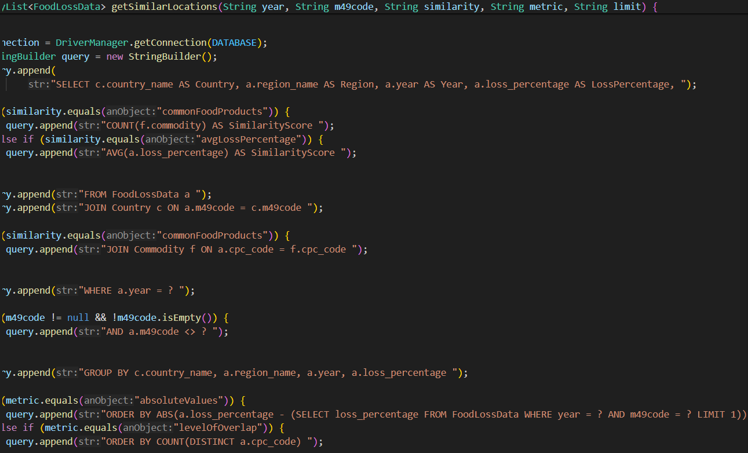Click the JOIN Country c ON string
This screenshot has width=748, height=453.
196,208
